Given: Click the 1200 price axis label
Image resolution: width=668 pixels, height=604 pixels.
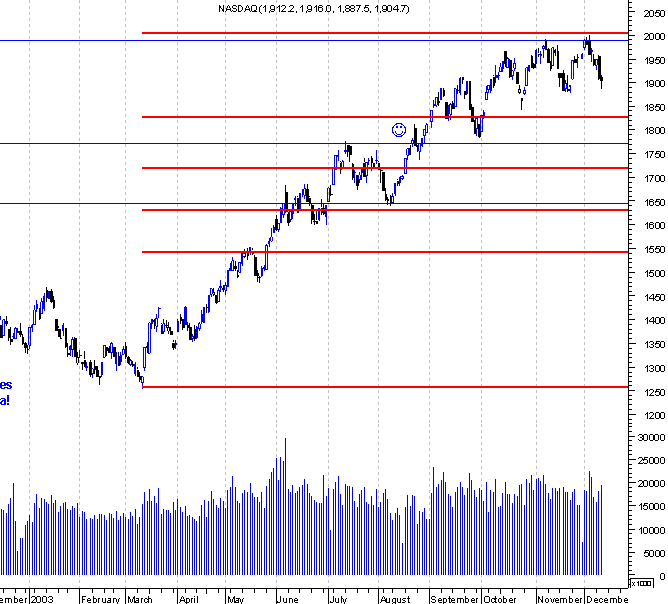Looking at the screenshot, I should click(x=654, y=415).
